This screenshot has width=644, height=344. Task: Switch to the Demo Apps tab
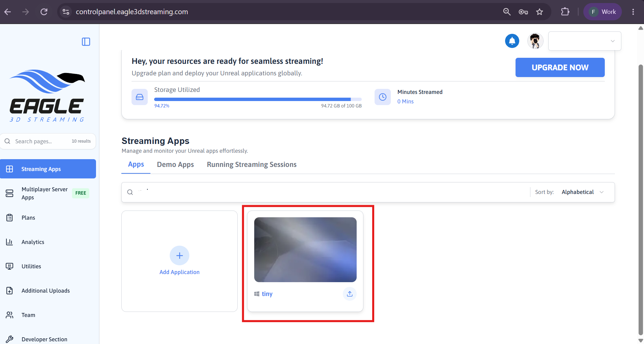tap(175, 165)
